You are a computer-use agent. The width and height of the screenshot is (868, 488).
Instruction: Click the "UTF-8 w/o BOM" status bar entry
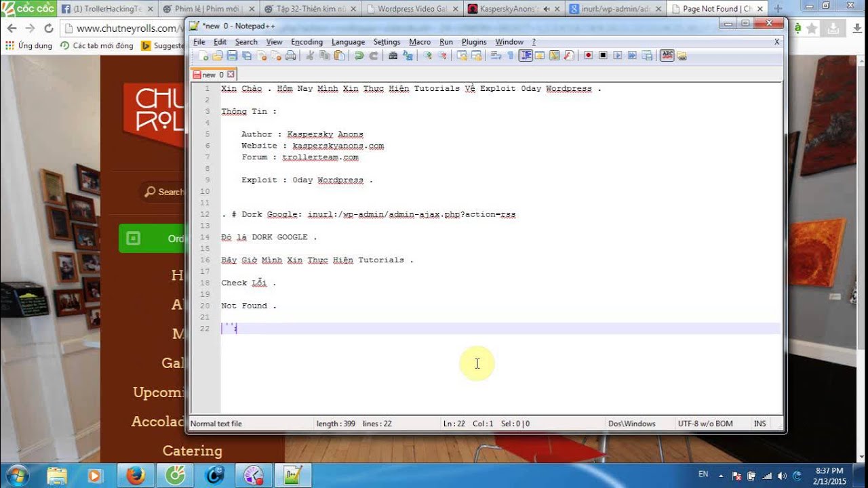[x=705, y=424]
